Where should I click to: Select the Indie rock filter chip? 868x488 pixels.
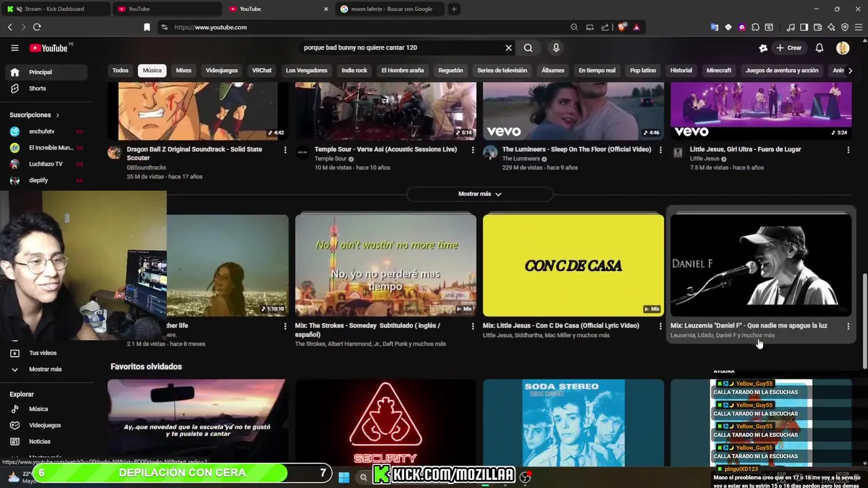click(x=354, y=70)
